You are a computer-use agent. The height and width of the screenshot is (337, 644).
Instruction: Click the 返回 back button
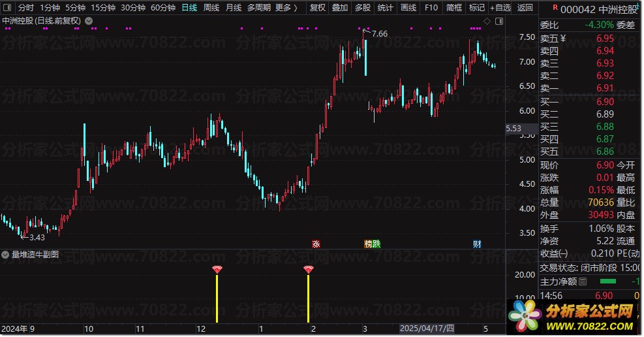point(525,7)
